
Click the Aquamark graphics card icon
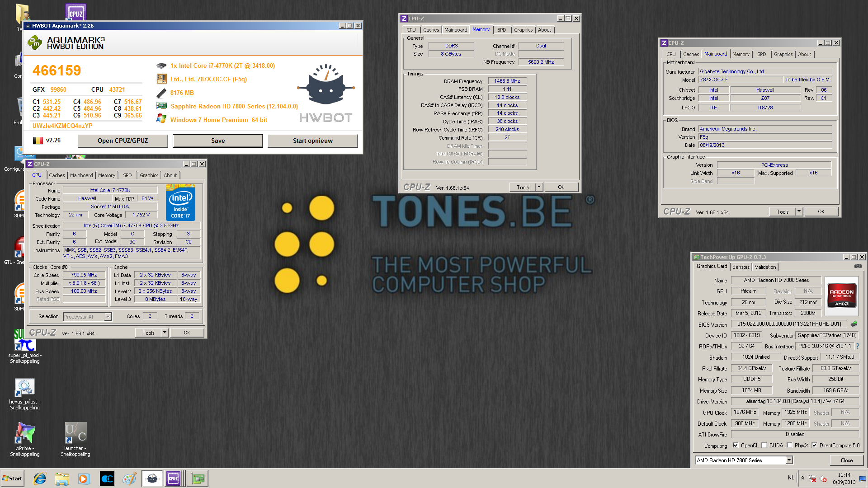pos(161,106)
